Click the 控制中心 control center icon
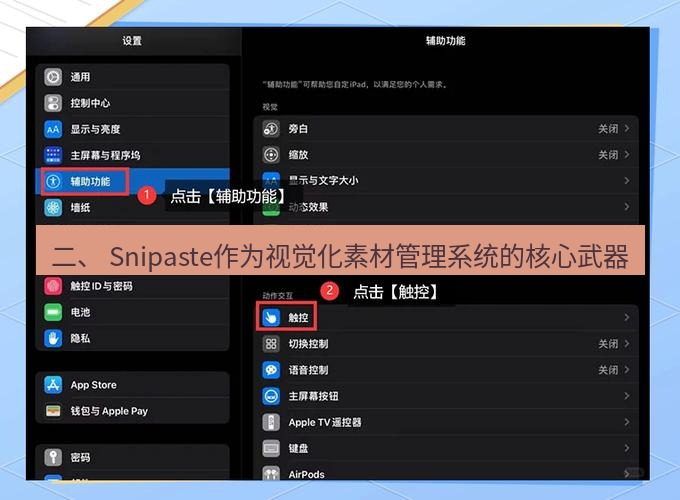Viewport: 680px width, 500px height. pyautogui.click(x=53, y=103)
